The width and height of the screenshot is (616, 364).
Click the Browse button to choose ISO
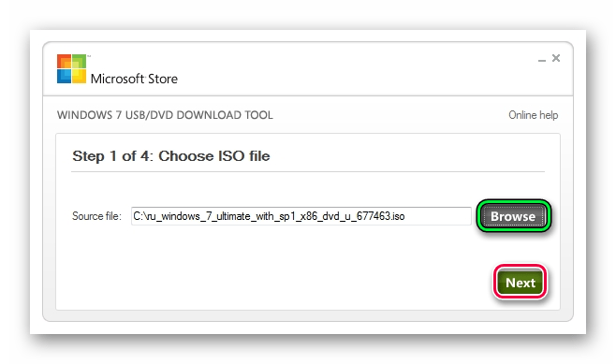pos(513,216)
